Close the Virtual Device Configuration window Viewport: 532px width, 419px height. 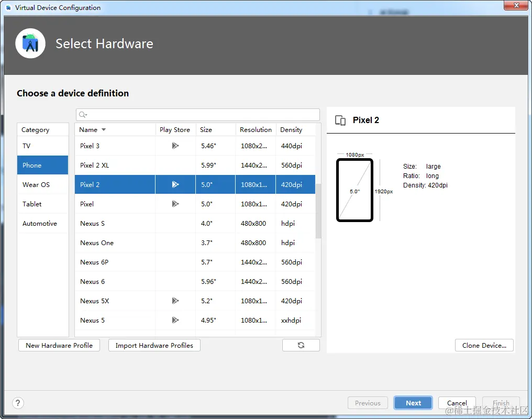(516, 5)
